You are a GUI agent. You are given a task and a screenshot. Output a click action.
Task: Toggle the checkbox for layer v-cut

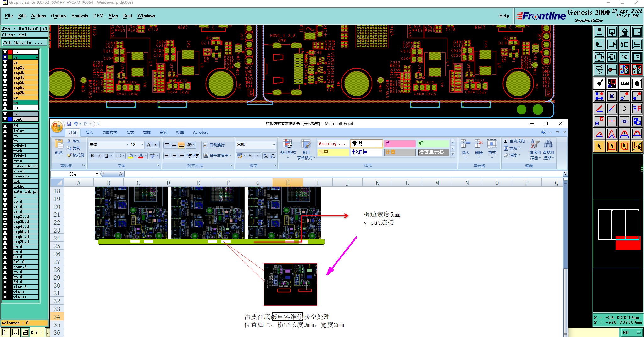point(5,171)
